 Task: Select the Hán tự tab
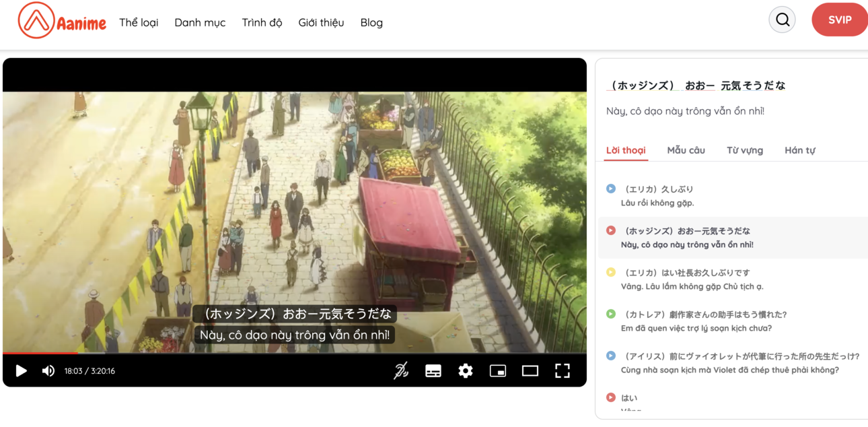(799, 150)
